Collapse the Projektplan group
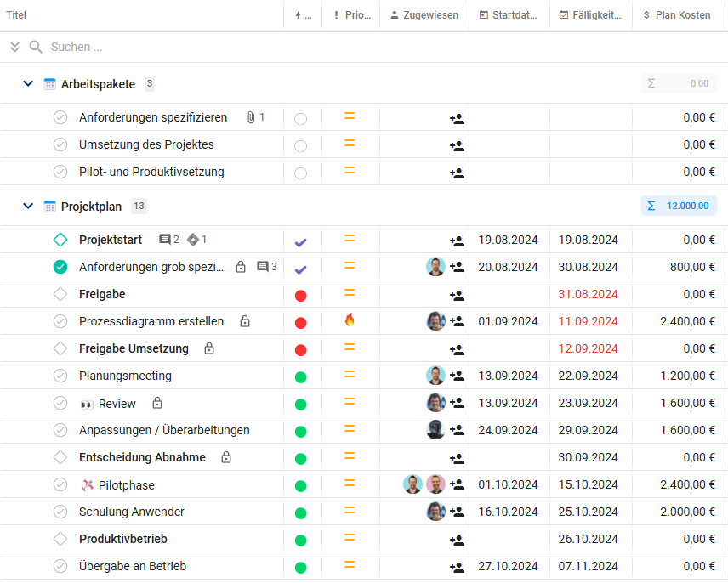The image size is (728, 583). [x=28, y=207]
